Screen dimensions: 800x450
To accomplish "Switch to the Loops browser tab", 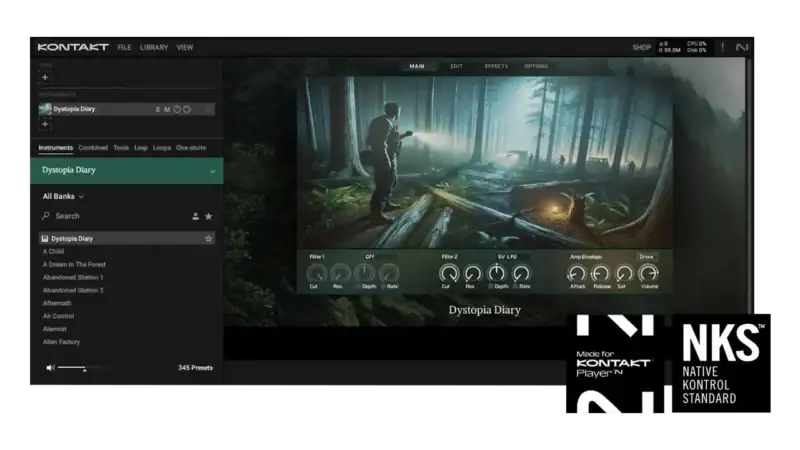I will point(162,148).
